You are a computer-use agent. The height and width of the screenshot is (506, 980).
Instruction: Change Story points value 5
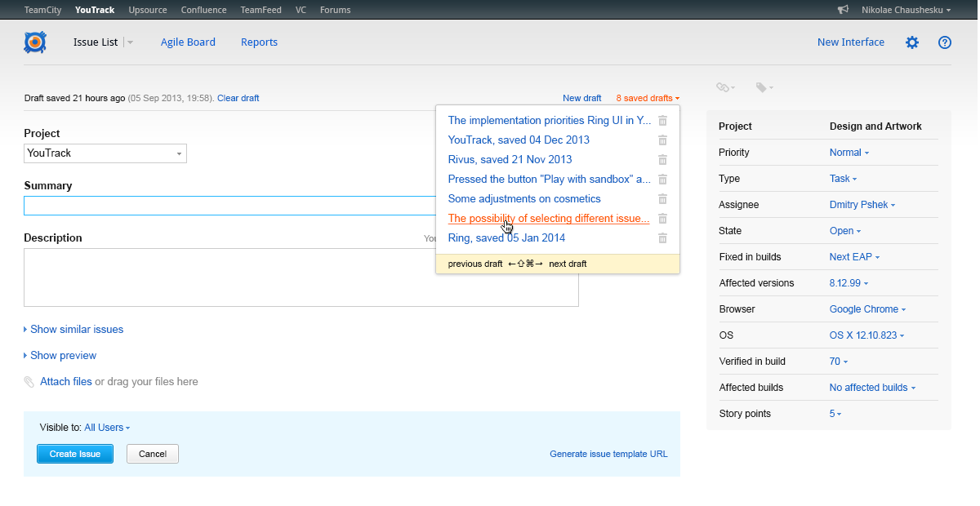coord(835,414)
